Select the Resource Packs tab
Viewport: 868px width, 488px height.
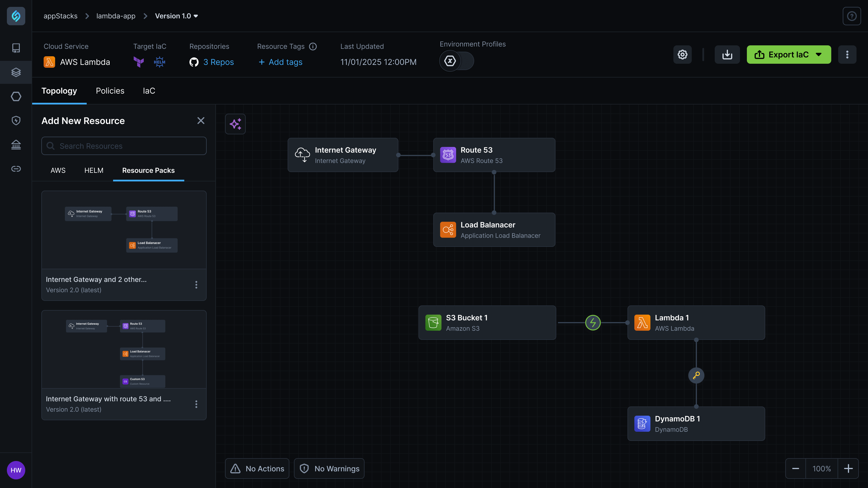click(x=148, y=170)
